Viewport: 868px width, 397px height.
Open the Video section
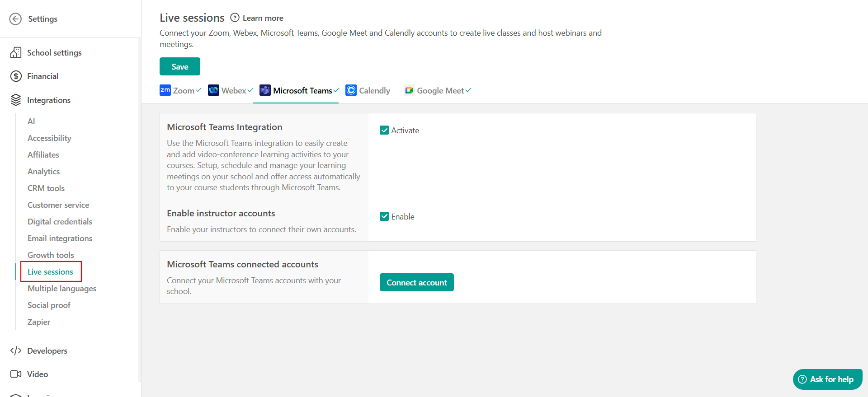click(x=38, y=374)
